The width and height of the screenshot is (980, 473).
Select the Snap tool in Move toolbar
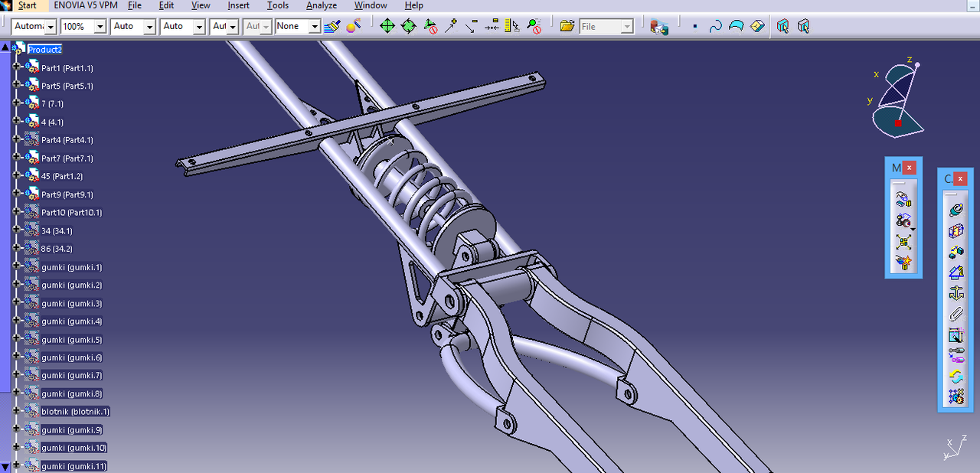coord(903,221)
